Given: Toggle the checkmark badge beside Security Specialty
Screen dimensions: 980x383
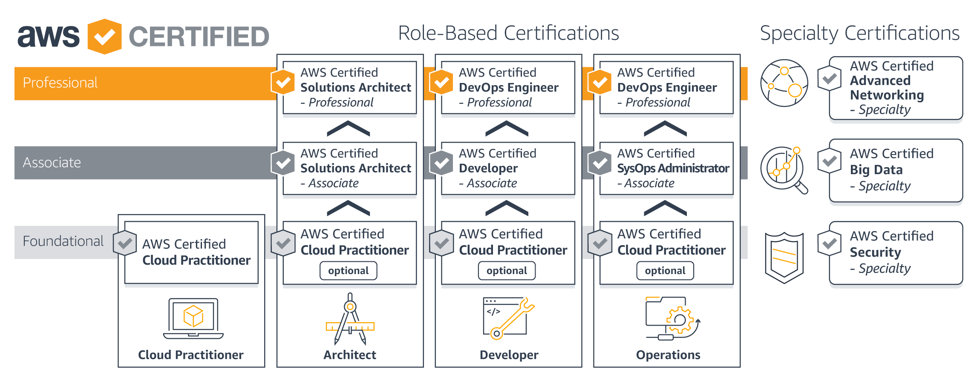Looking at the screenshot, I should tap(829, 243).
